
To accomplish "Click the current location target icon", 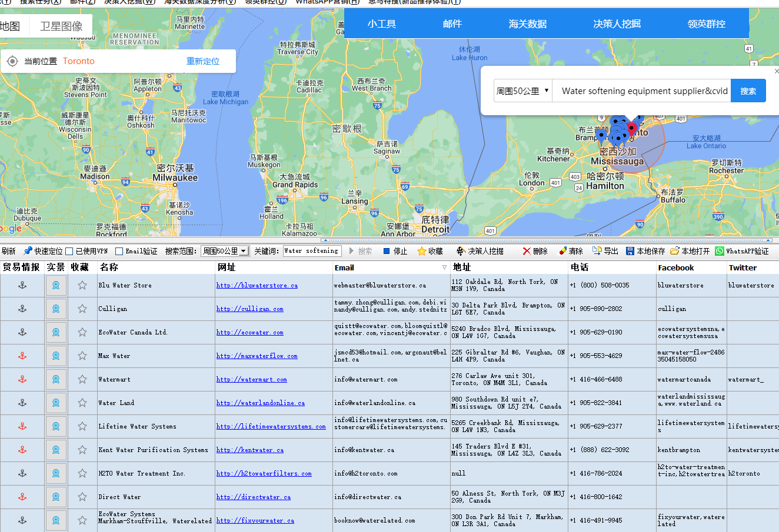I will 12,61.
